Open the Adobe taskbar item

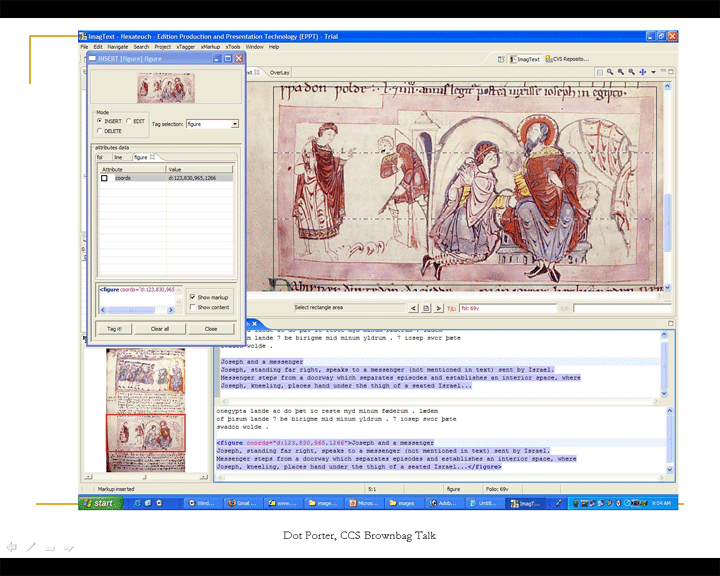pos(444,503)
